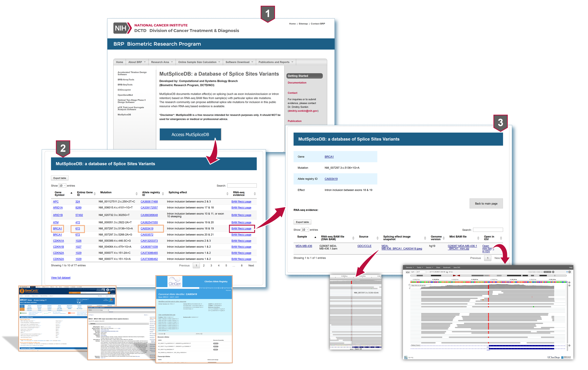Open the RefSeq Genes track gear settings

pos(569,346)
